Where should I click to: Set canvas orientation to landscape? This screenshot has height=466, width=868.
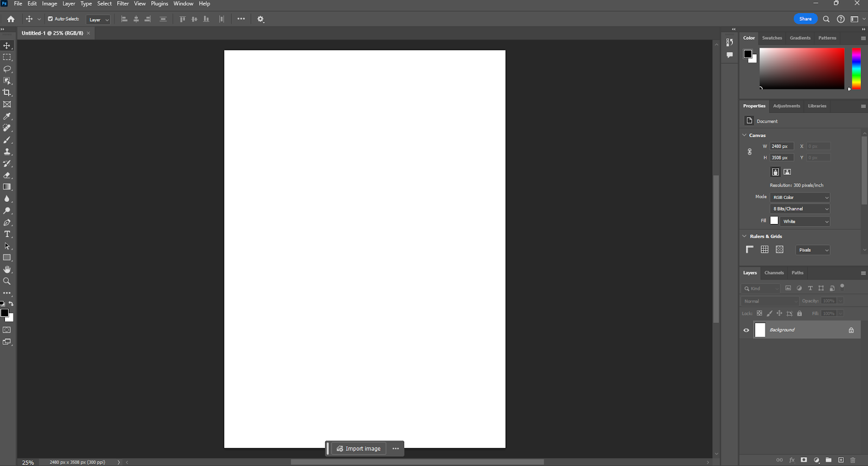pos(787,172)
